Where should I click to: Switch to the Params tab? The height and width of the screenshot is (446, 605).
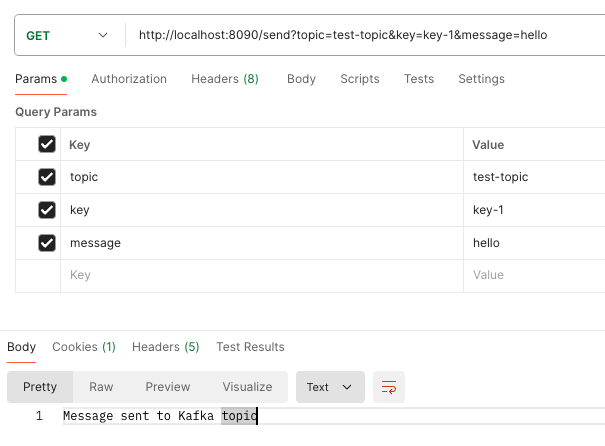tap(41, 79)
